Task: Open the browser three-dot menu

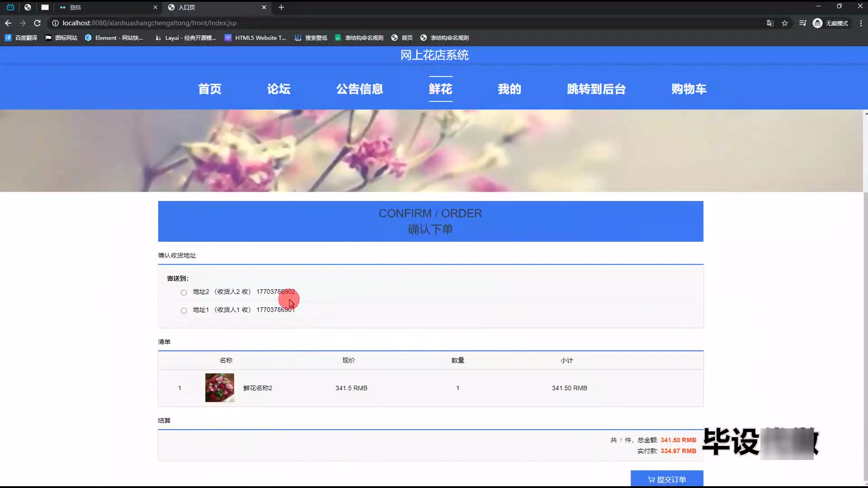Action: 861,23
